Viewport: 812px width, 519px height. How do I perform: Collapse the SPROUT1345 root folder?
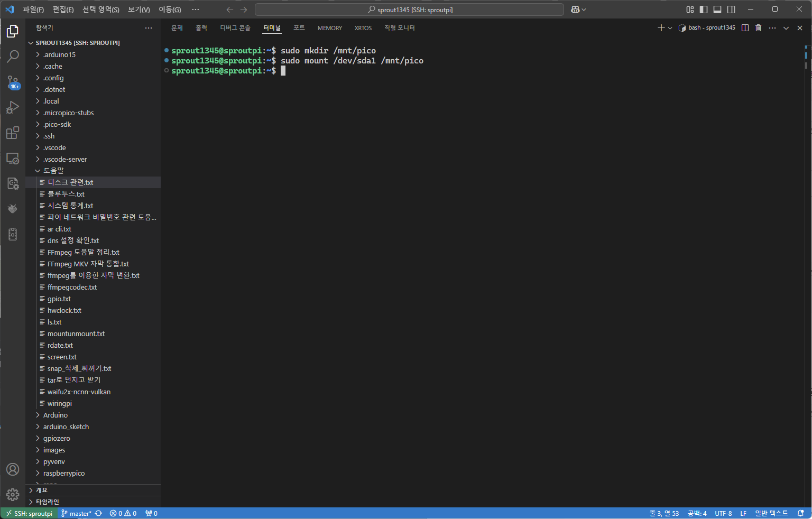(93, 43)
